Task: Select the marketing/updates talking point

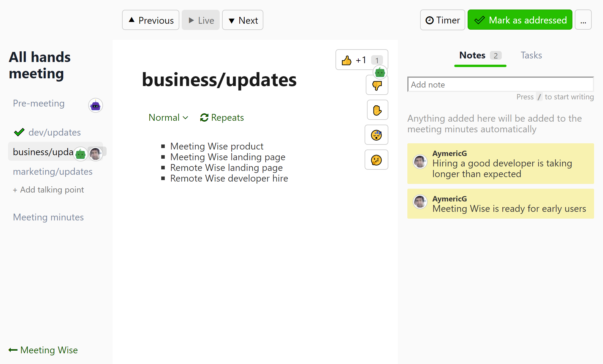Action: 53,171
